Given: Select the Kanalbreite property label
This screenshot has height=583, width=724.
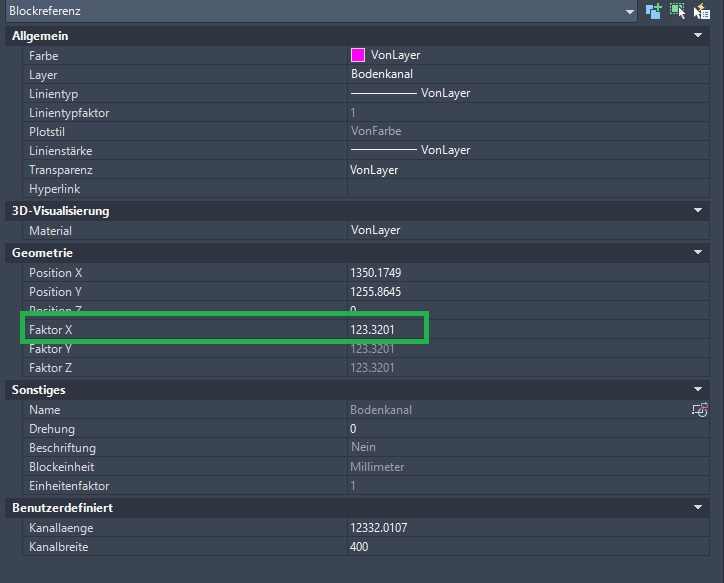Looking at the screenshot, I should (x=58, y=547).
